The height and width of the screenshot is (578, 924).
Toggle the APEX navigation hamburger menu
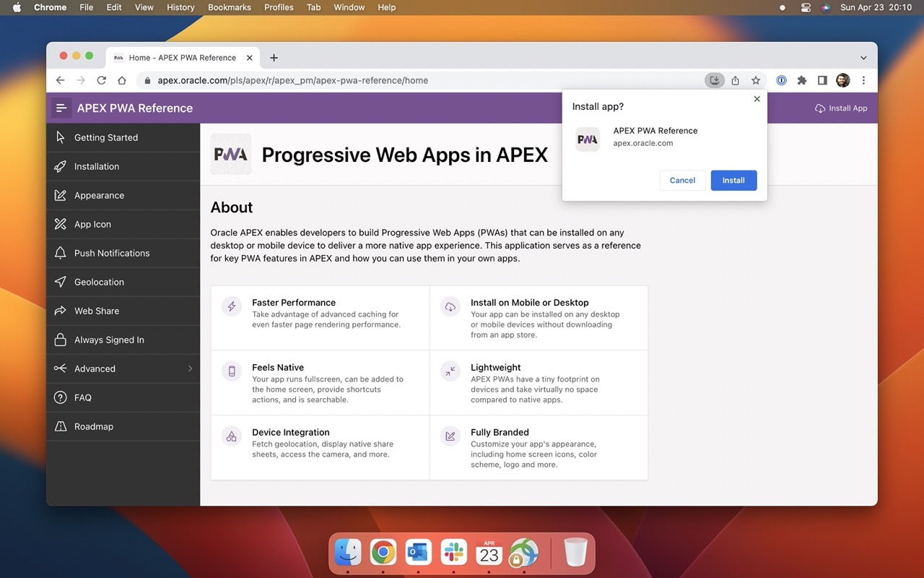coord(61,108)
